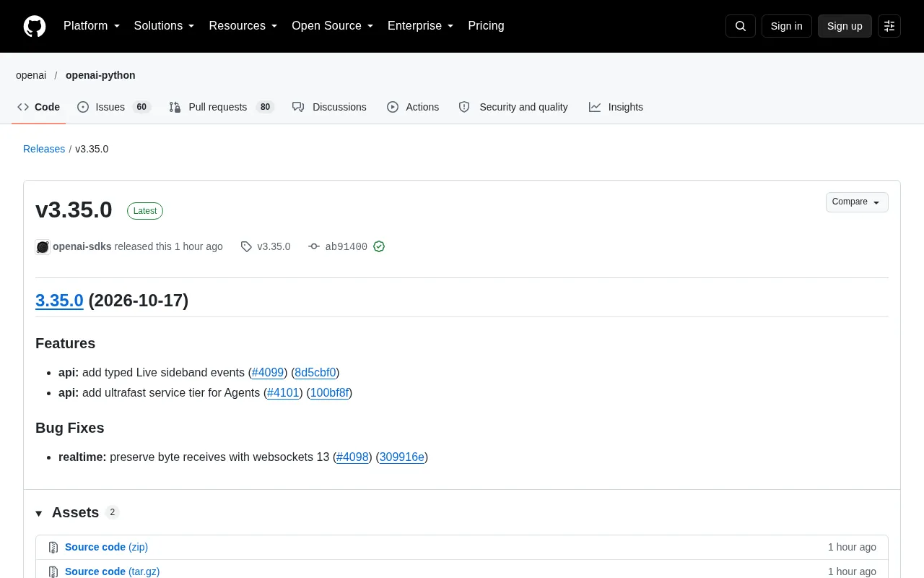Open commit ab91400 link
Viewport: 924px width, 578px height.
pyautogui.click(x=346, y=246)
